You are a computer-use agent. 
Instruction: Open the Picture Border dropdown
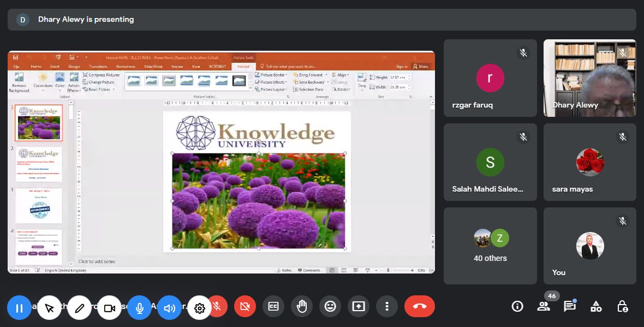[271, 75]
